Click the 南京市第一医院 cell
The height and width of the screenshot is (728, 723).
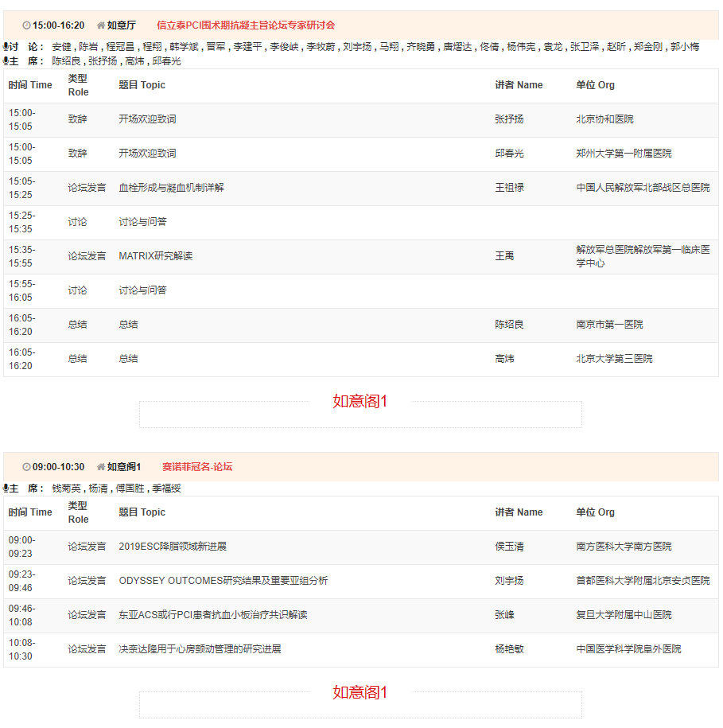[x=609, y=325]
